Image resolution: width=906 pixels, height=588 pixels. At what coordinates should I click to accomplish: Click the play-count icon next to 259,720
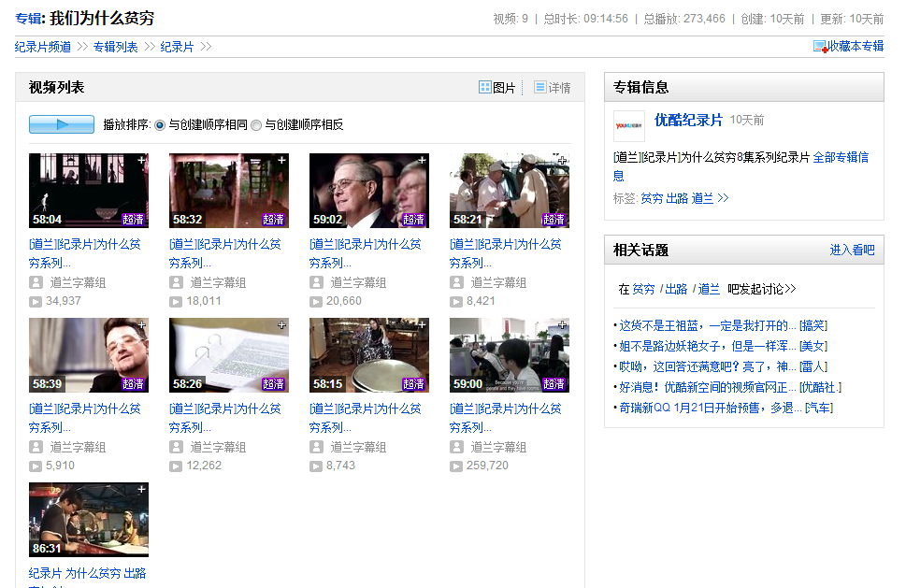[x=456, y=466]
